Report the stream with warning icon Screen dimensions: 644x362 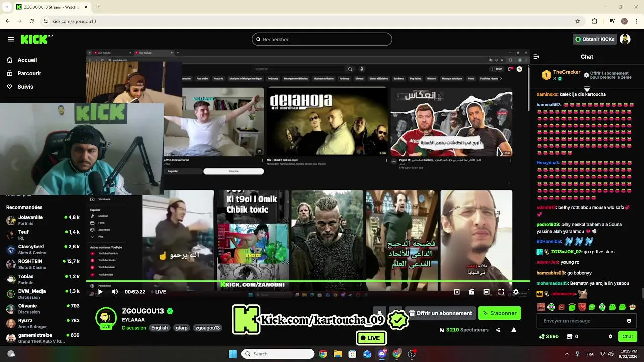click(x=514, y=330)
